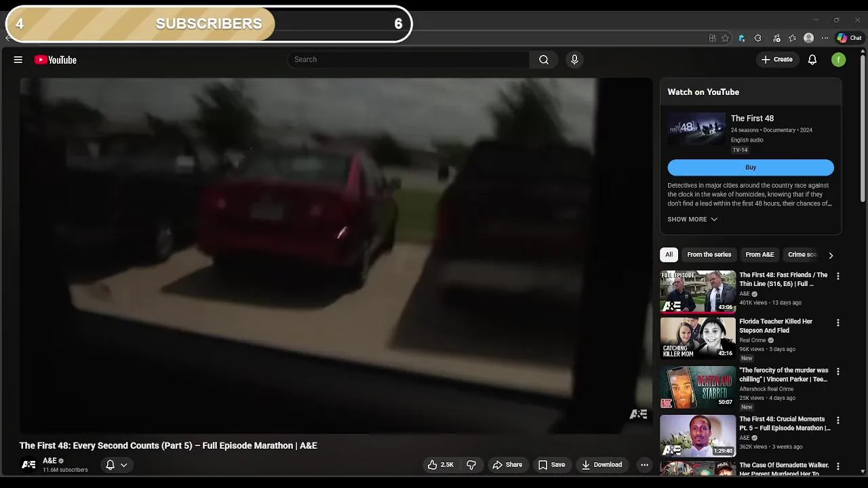The width and height of the screenshot is (868, 488).
Task: Expand the notification preference chevron
Action: [x=124, y=465]
